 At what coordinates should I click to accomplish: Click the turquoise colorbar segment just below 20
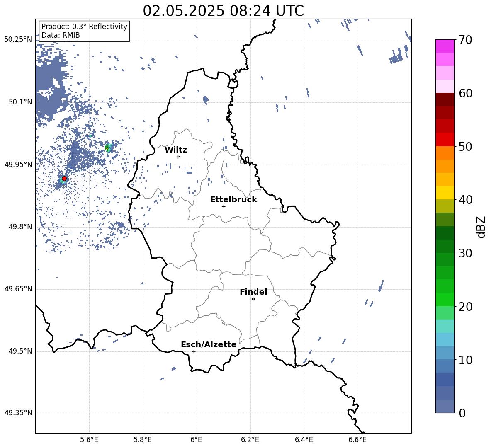(445, 326)
